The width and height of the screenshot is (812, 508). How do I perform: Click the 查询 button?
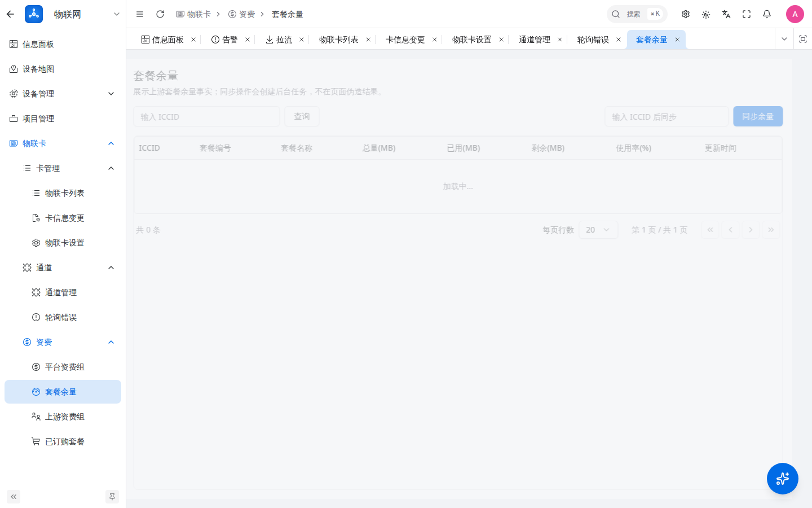[x=302, y=116]
